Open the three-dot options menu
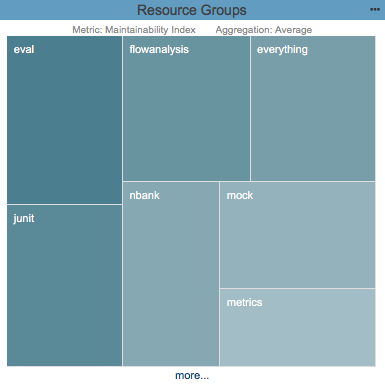 375,10
